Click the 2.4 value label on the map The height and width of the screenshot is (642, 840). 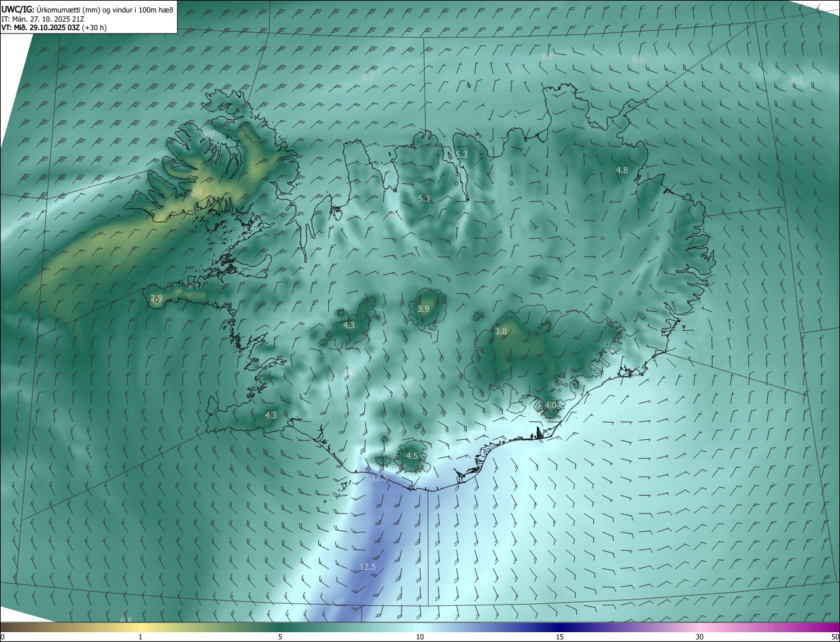point(197,193)
